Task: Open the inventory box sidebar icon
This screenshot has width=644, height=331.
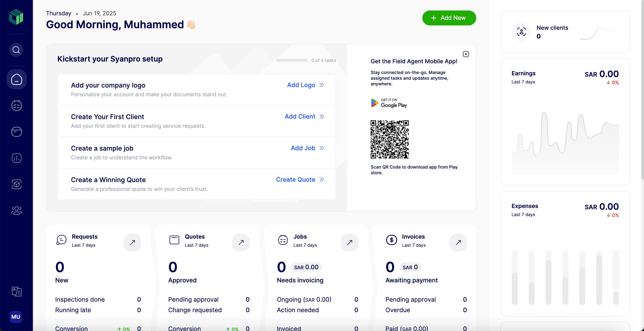Action: click(16, 184)
